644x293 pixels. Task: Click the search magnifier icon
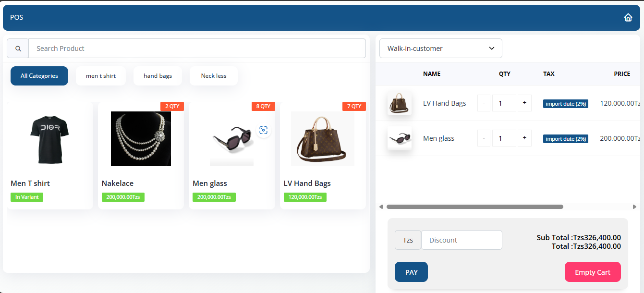pos(18,49)
